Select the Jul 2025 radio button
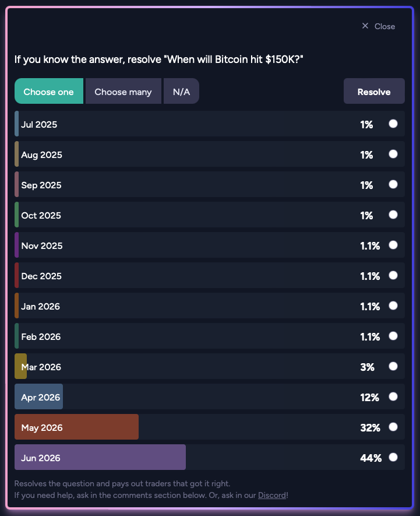Screen dimensions: 420x516 point(393,124)
